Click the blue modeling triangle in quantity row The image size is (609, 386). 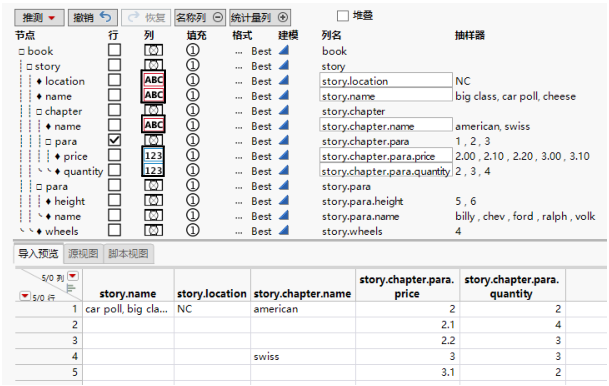point(284,170)
